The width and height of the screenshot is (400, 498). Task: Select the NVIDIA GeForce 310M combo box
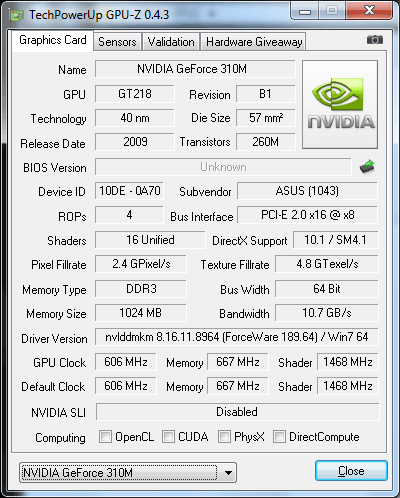pos(128,473)
